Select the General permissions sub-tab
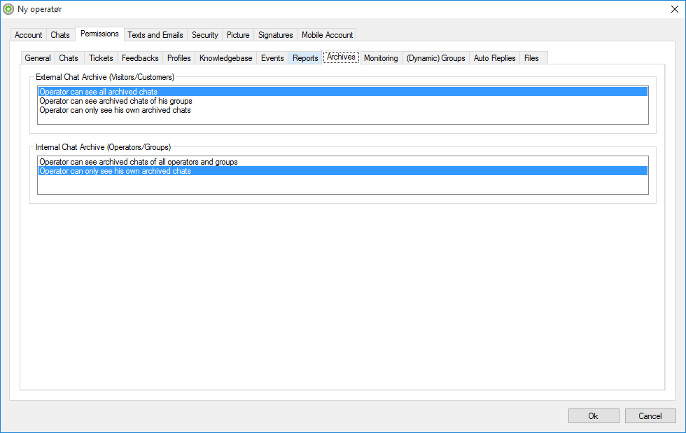Screen dimensions: 686x433 (x=38, y=58)
